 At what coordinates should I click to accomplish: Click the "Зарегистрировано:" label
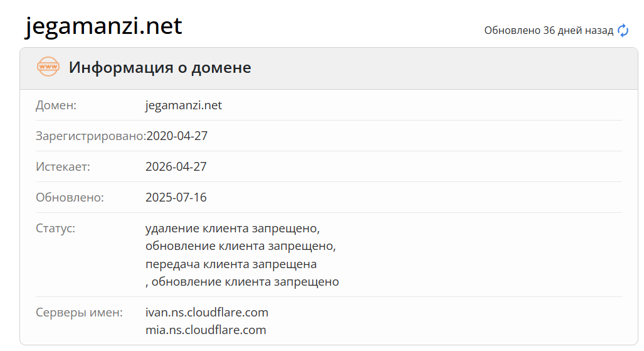[x=90, y=136]
